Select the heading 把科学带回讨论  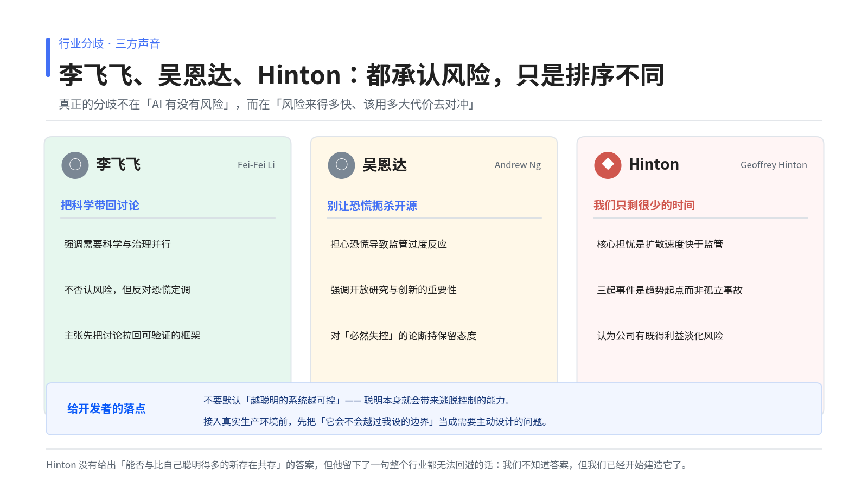[100, 206]
